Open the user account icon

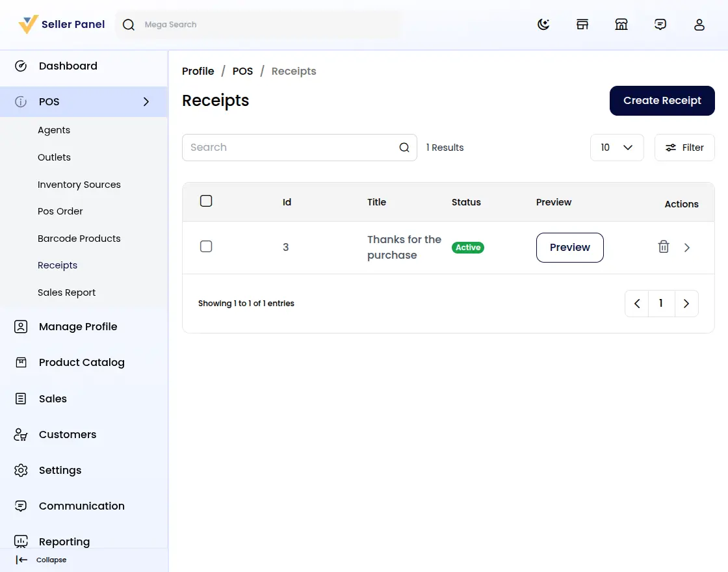pyautogui.click(x=699, y=24)
